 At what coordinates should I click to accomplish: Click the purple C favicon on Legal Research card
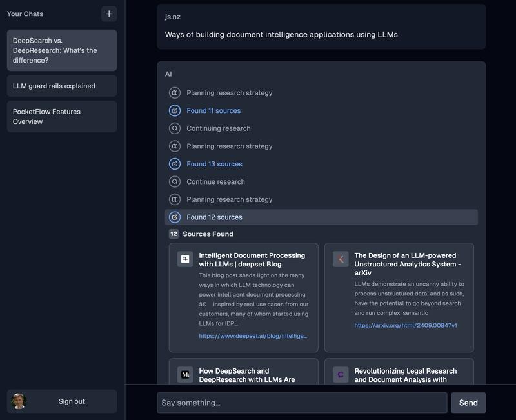click(x=341, y=375)
